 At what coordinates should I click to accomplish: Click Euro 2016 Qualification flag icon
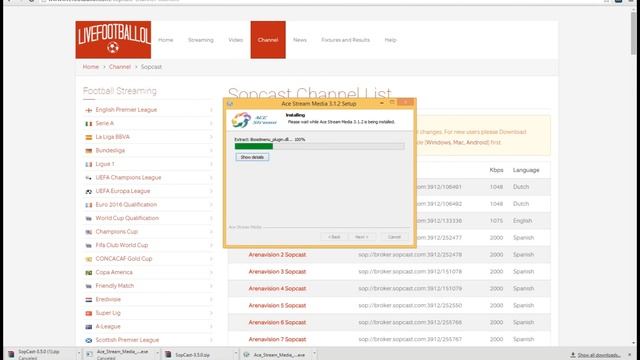point(89,205)
